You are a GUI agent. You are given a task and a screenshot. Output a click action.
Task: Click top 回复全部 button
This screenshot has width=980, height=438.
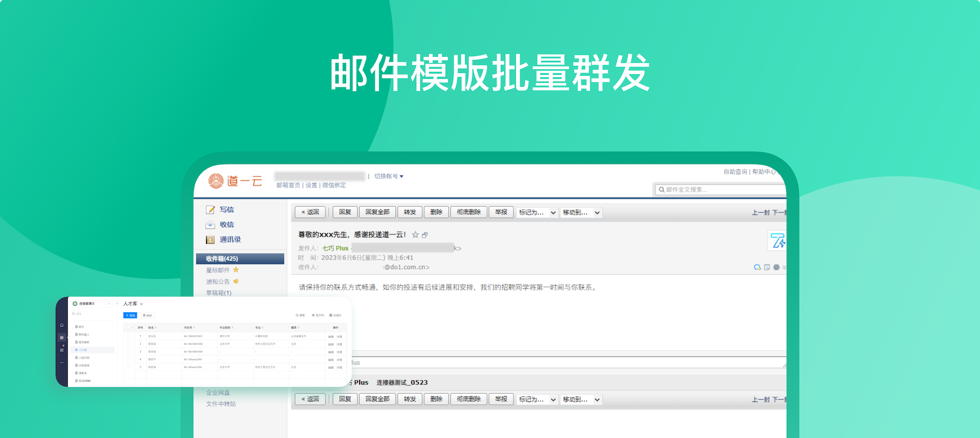coord(378,212)
